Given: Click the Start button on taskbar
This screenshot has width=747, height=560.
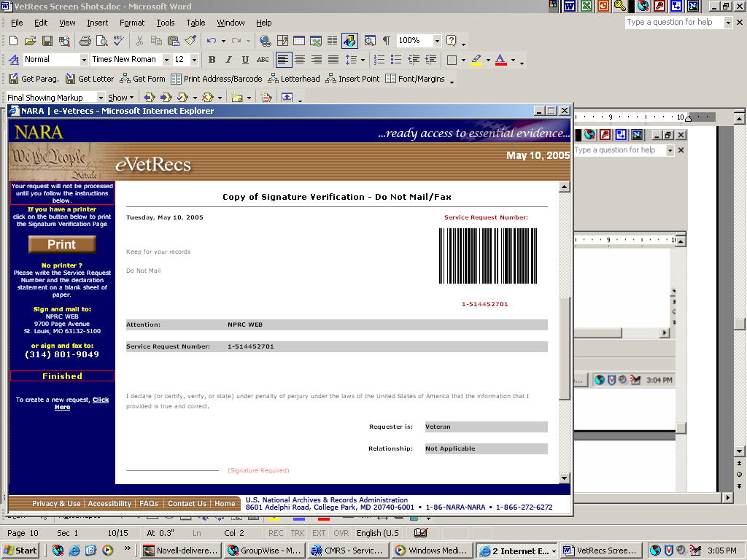Looking at the screenshot, I should (x=20, y=551).
